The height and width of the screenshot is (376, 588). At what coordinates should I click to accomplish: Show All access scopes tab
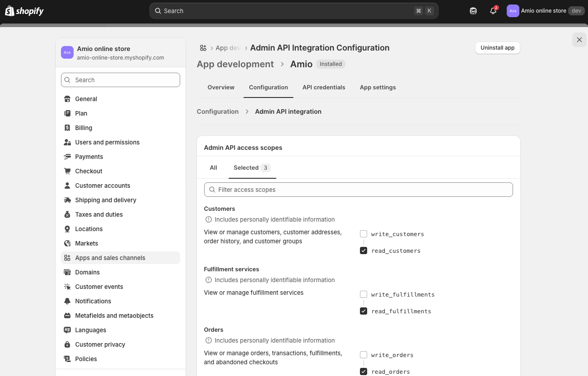pos(214,168)
